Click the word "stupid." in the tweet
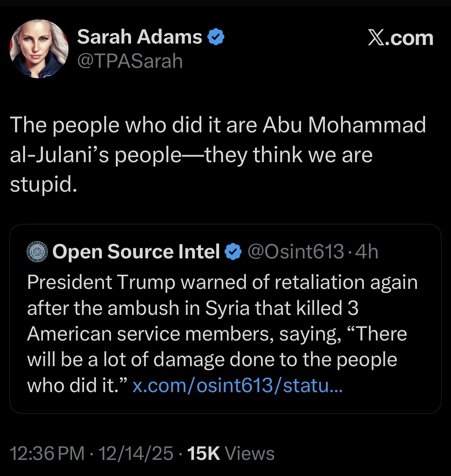The image size is (451, 476). (43, 185)
